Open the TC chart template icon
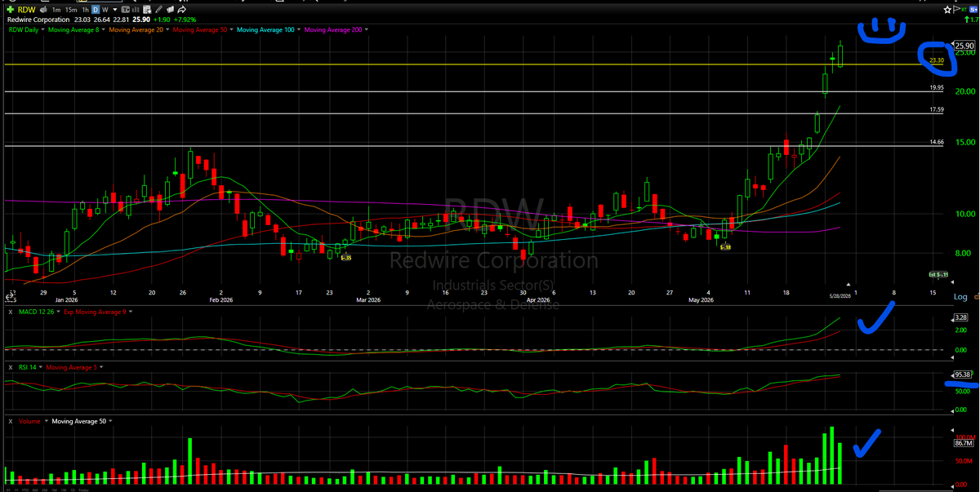This screenshot has height=492, width=980. click(126, 10)
